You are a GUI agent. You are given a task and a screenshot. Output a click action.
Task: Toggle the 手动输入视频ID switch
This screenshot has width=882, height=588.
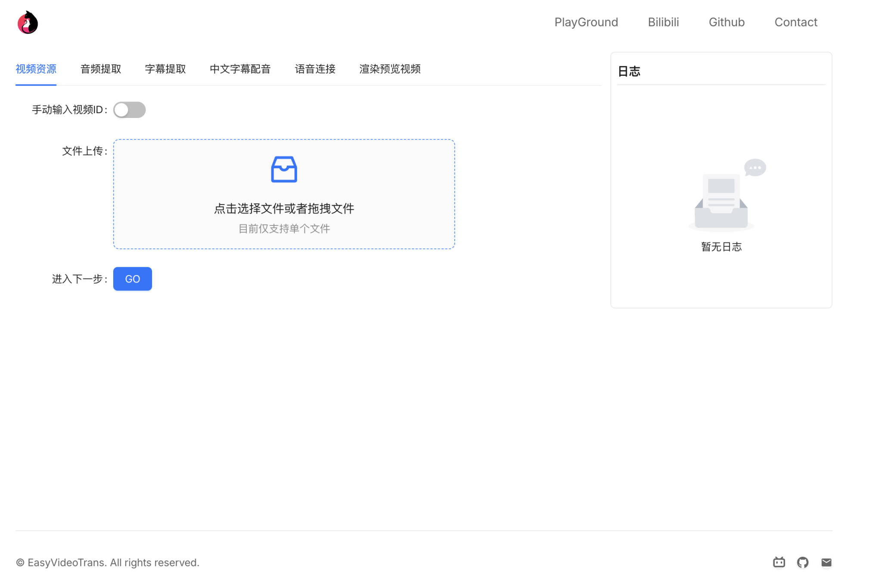[x=129, y=110]
